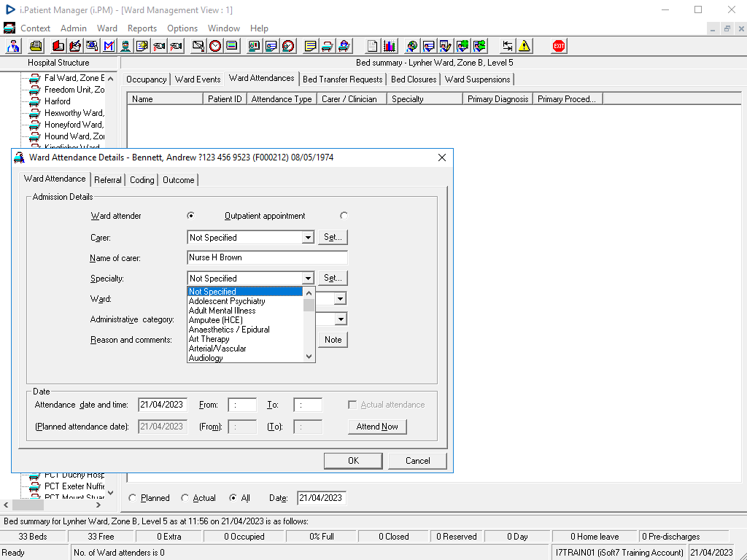The image size is (747, 560).
Task: Open the Bed Transfer Requests tab
Action: point(343,79)
